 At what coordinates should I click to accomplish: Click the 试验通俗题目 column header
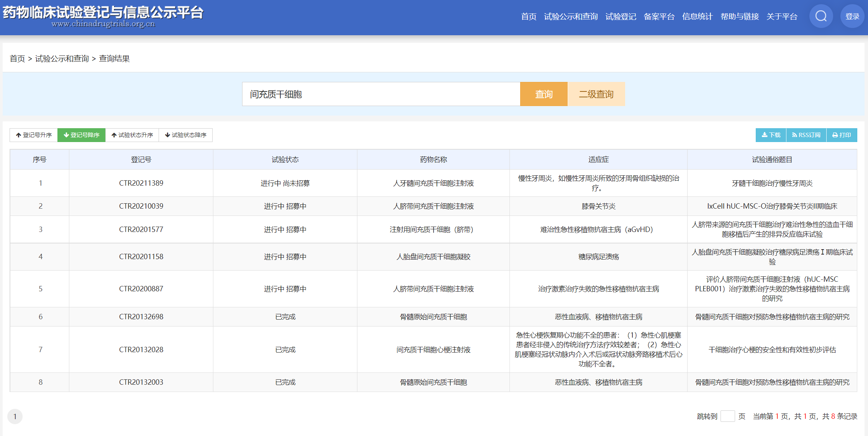coord(772,159)
